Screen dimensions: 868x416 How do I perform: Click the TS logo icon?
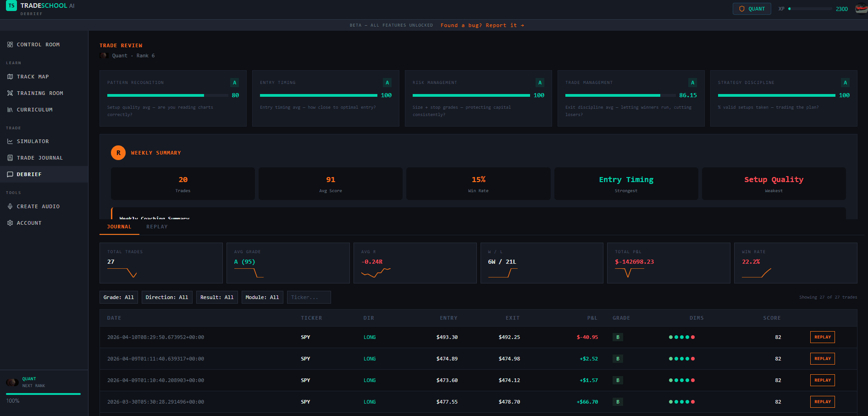pos(11,6)
